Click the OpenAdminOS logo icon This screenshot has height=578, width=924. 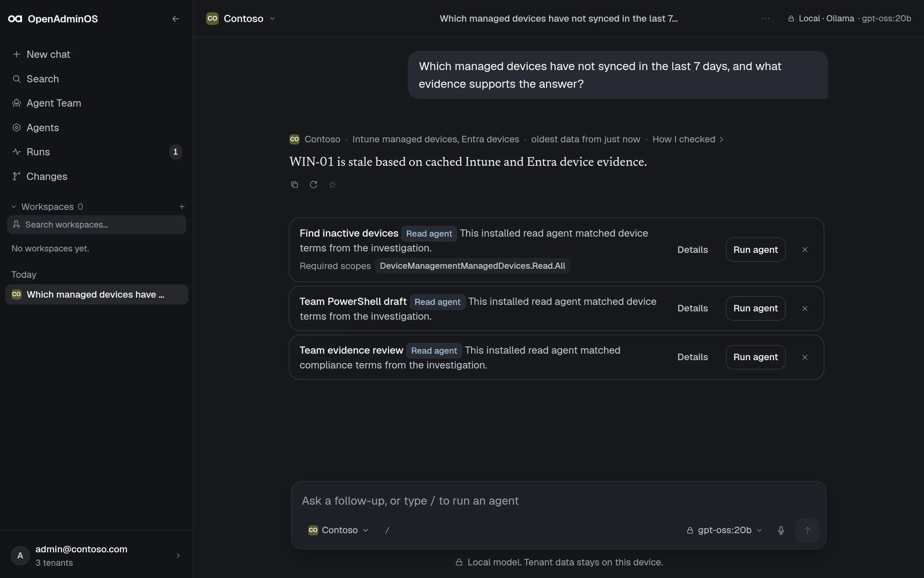click(15, 19)
